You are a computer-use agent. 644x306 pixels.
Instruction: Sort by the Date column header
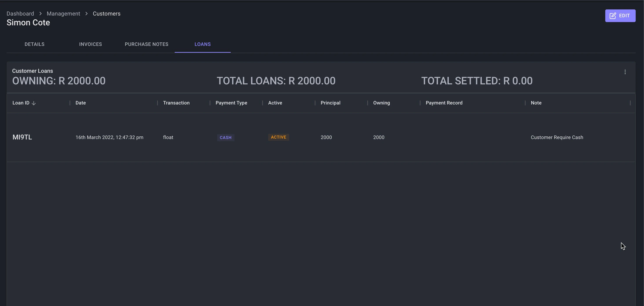point(81,103)
